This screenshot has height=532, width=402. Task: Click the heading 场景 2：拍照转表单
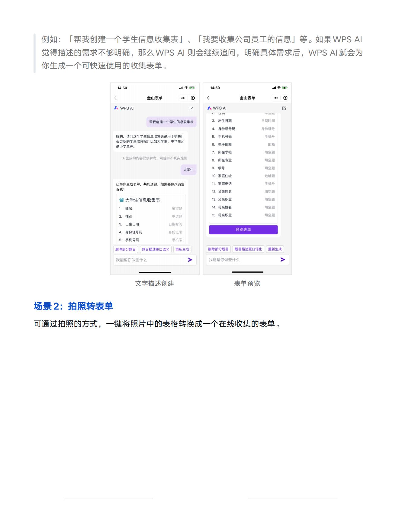(73, 306)
